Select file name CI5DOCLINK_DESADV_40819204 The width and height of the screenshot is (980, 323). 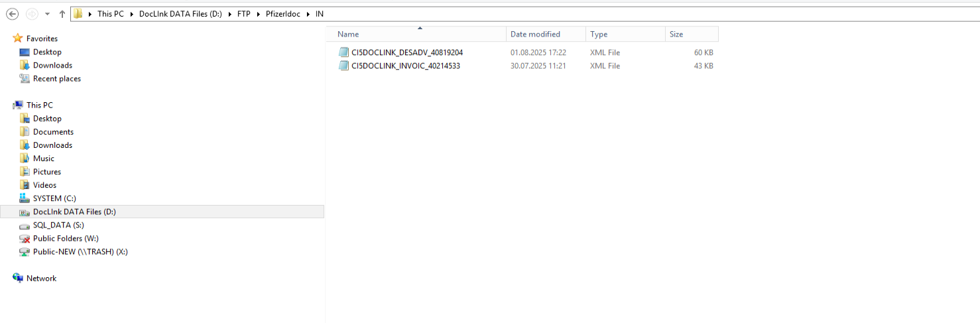pyautogui.click(x=407, y=52)
